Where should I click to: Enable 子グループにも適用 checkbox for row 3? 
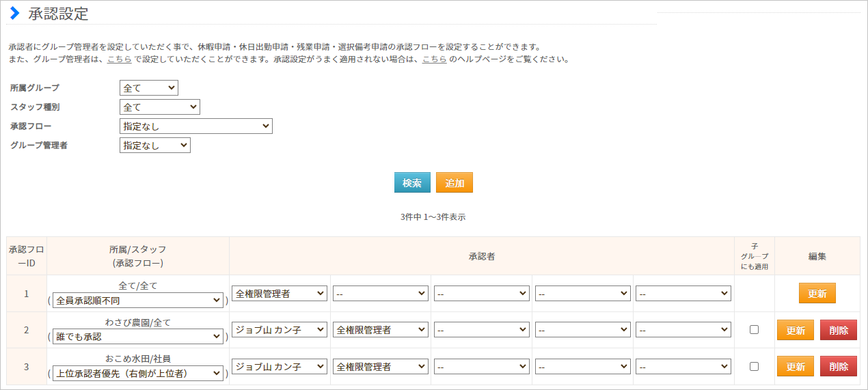point(754,366)
